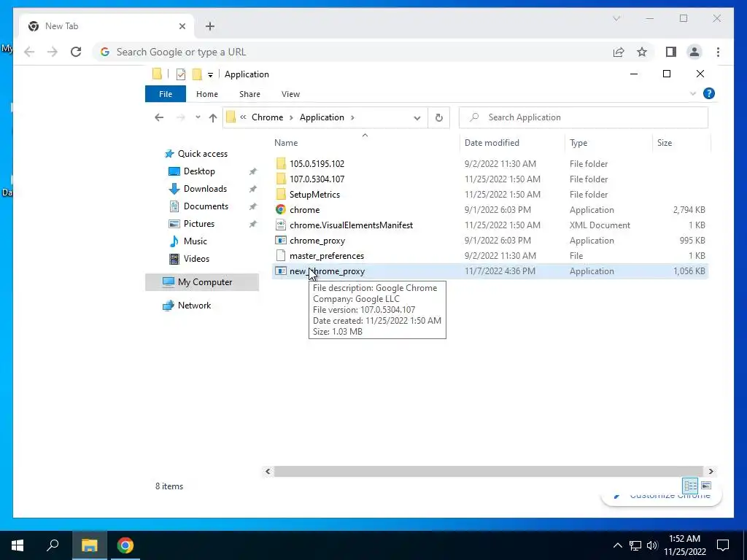This screenshot has height=560, width=747.
Task: Expand the address bar history dropdown
Action: (417, 117)
